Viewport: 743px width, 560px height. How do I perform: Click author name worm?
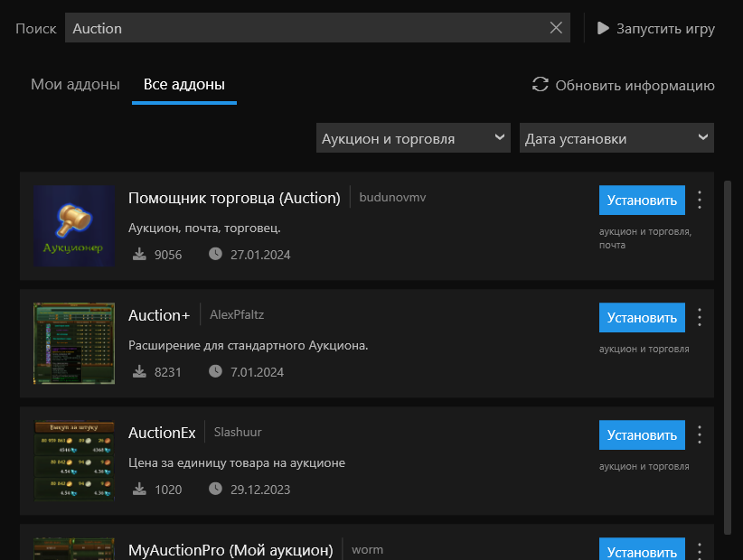point(367,550)
